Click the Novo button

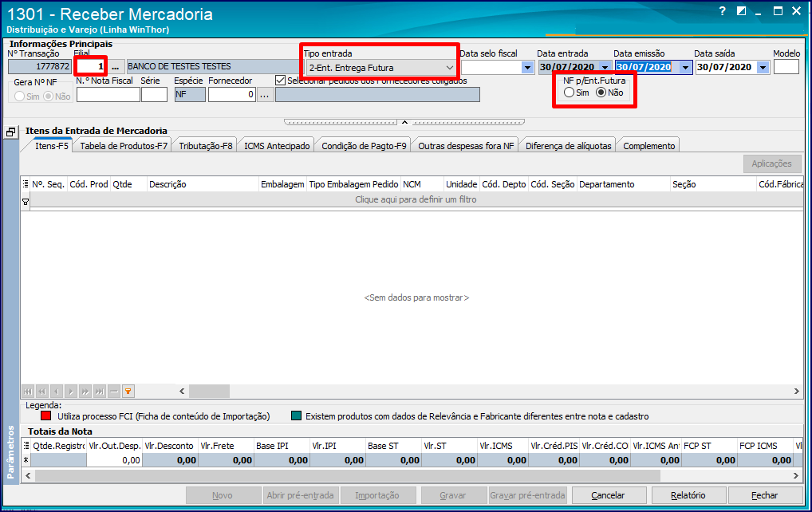click(x=223, y=495)
